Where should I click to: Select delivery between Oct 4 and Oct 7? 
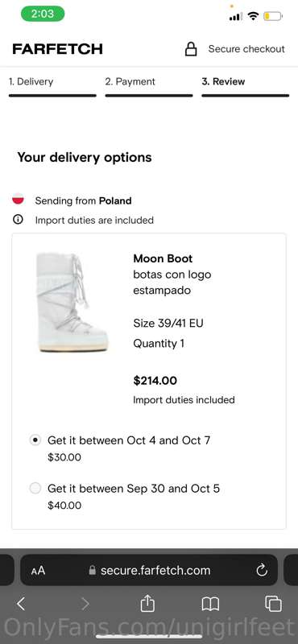click(x=35, y=440)
